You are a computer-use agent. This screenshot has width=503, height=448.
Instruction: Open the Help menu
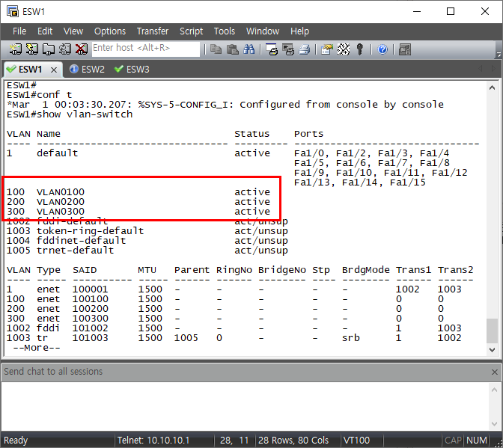pos(299,31)
